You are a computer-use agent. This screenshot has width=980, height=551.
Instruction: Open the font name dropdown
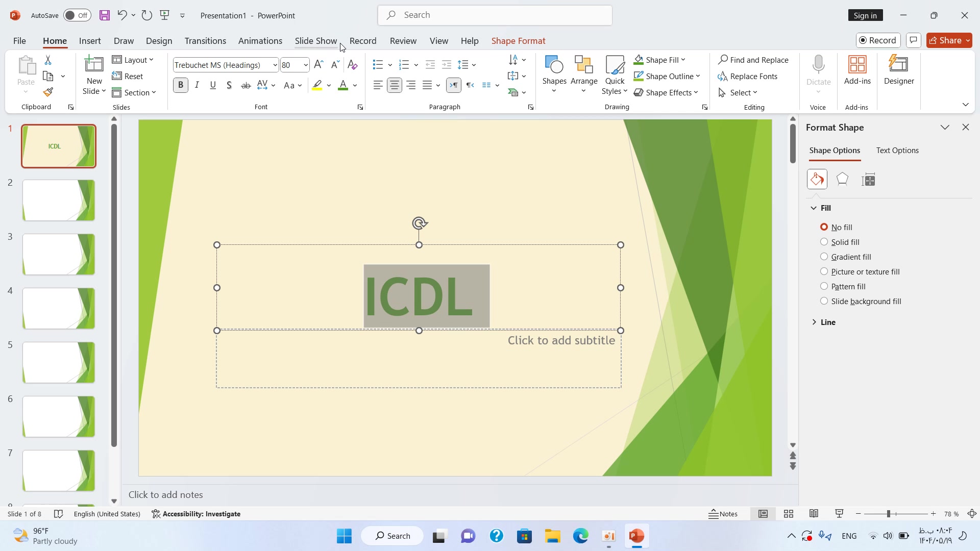coord(275,65)
